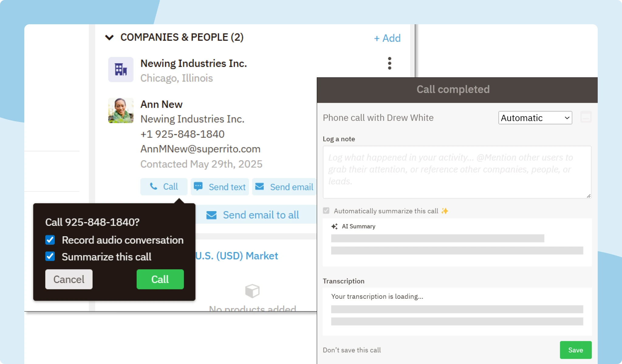Open the three-dot menu for Newing Industries
The image size is (622, 364).
click(389, 63)
